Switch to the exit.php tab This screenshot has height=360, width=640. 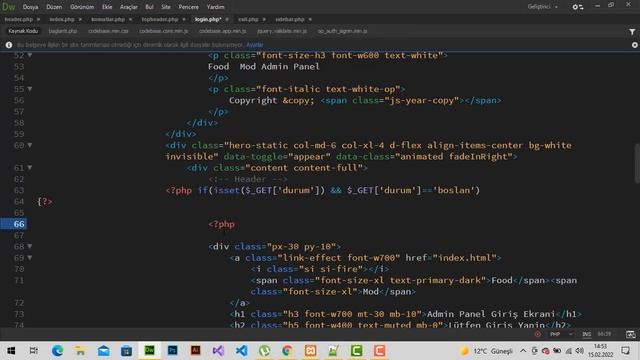coord(248,19)
